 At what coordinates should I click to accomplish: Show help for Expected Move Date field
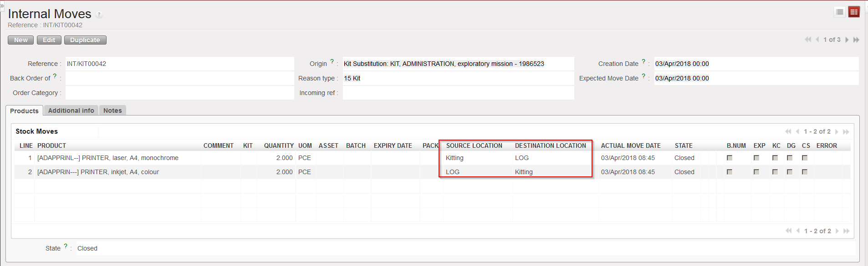pos(643,76)
